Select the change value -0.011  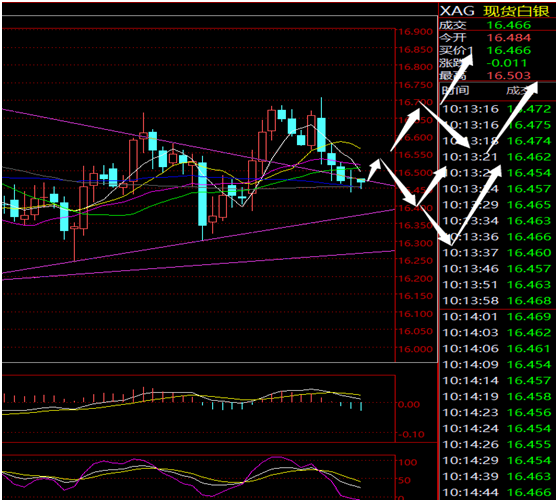pos(506,63)
